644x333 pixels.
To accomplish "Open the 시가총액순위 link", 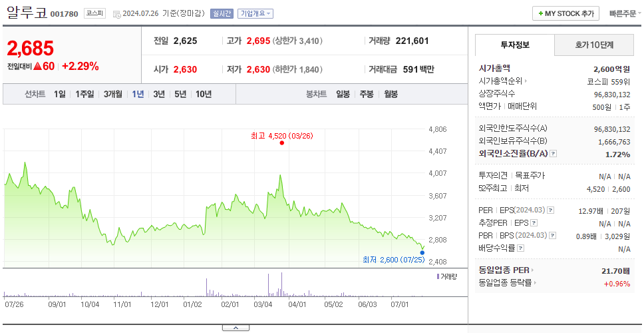I will click(x=503, y=81).
